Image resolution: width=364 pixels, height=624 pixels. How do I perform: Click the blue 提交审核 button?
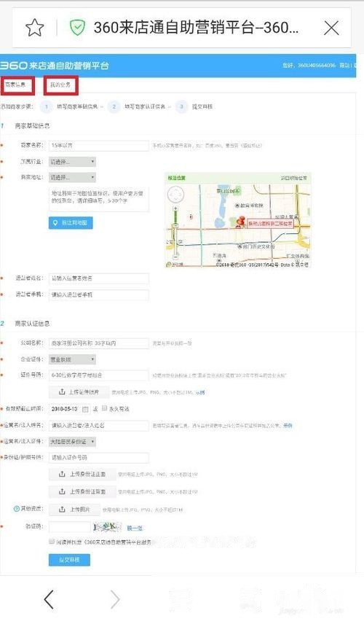pyautogui.click(x=69, y=560)
